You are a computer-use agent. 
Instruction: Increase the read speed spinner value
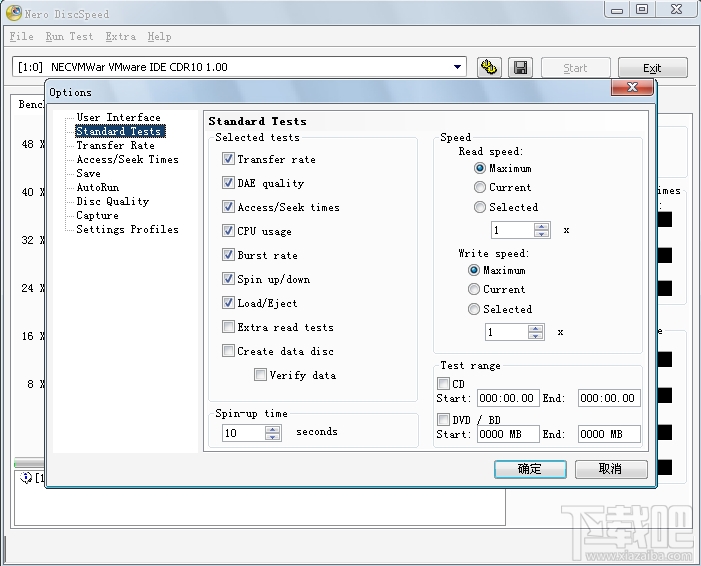tap(541, 227)
